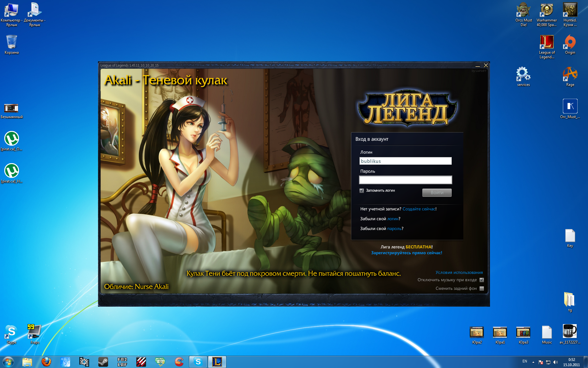Viewport: 588px width, 368px height.
Task: Click the Пароль password field
Action: [405, 180]
